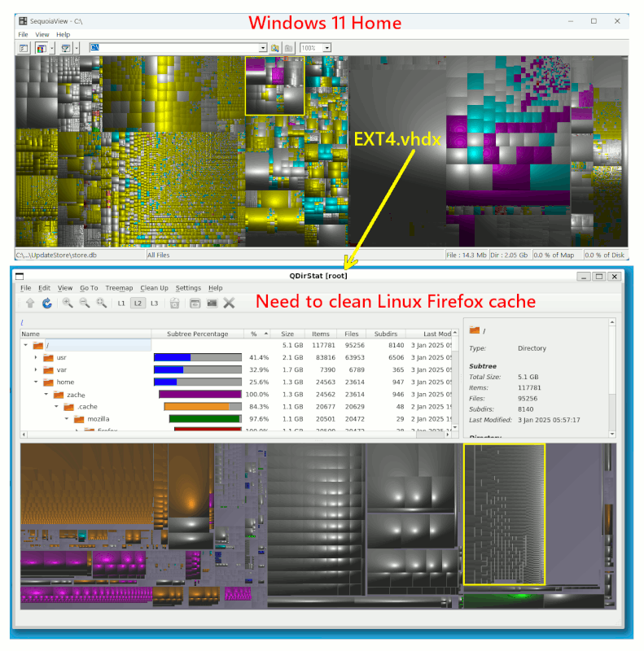This screenshot has height=651, width=644.
Task: Toggle the SequoiaView filter button
Action: [66, 48]
